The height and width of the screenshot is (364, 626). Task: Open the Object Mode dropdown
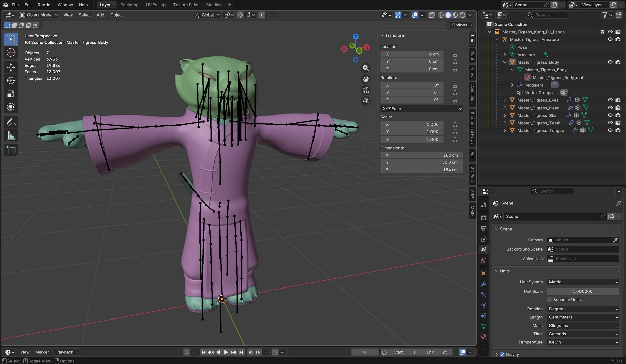click(x=39, y=15)
